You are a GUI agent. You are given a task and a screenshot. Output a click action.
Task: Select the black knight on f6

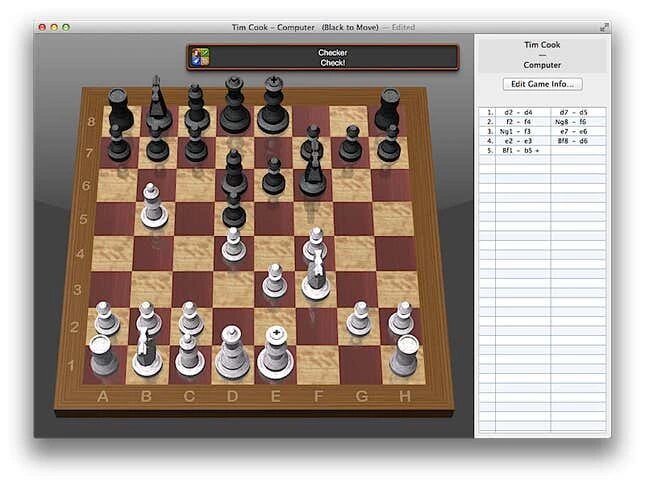[313, 171]
